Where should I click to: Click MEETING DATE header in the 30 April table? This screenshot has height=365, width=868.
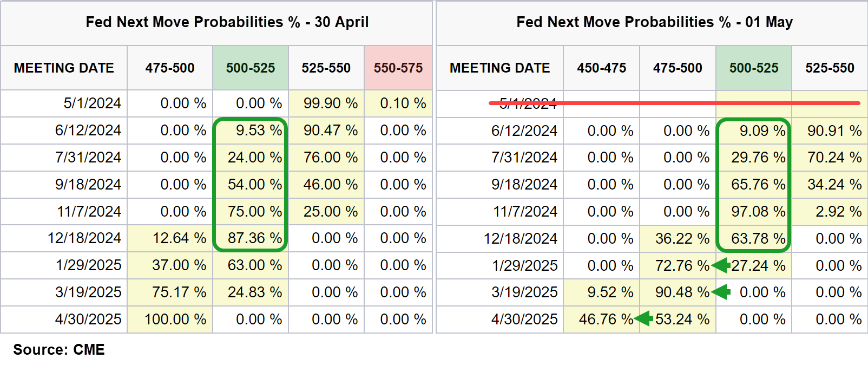[x=64, y=68]
